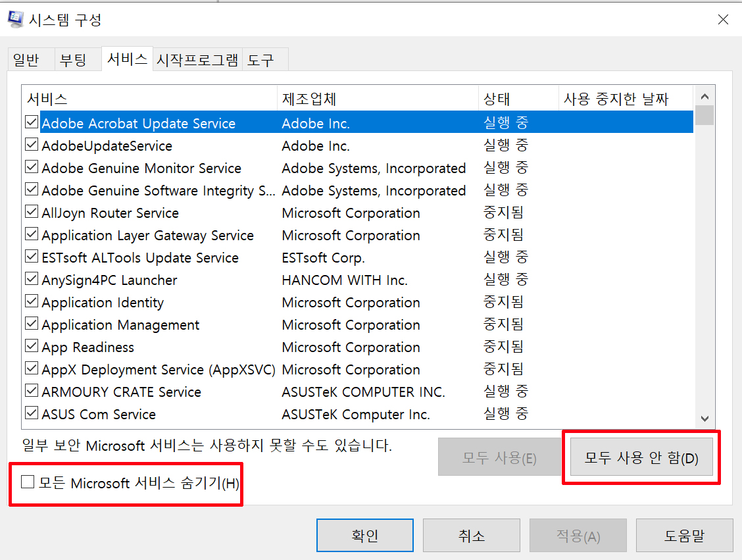742x560 pixels.
Task: Uncheck Application Management checkbox
Action: click(x=31, y=324)
